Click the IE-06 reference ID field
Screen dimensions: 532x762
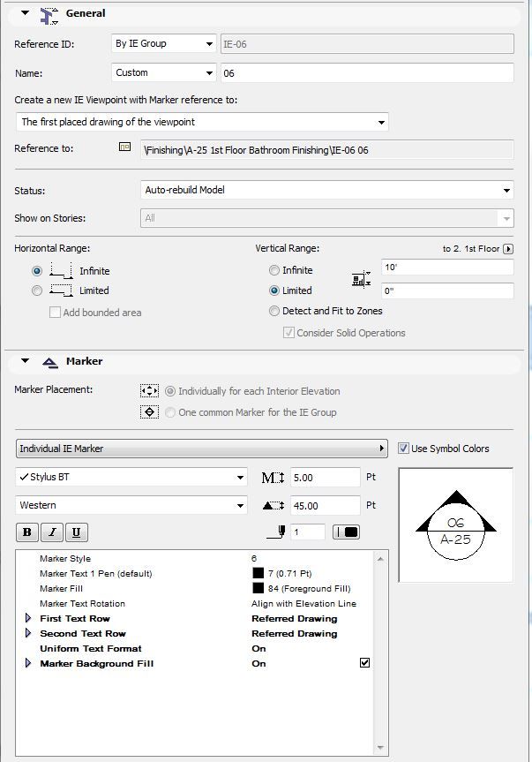(367, 44)
